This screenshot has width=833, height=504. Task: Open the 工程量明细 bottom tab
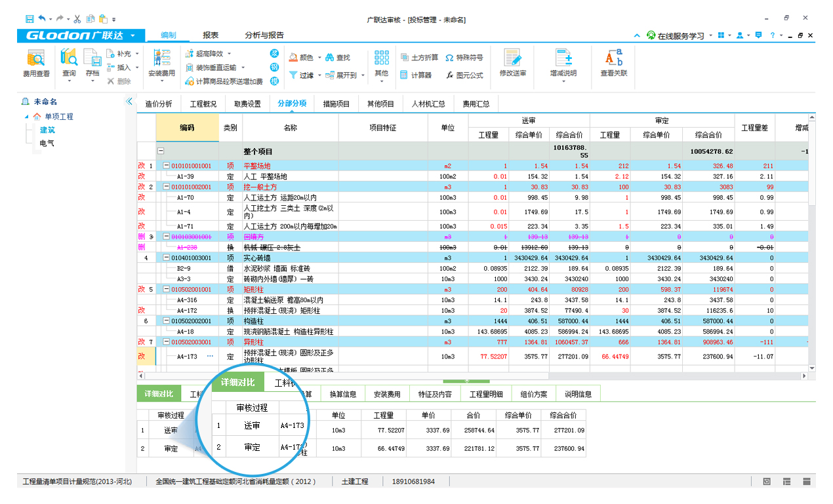click(x=486, y=394)
